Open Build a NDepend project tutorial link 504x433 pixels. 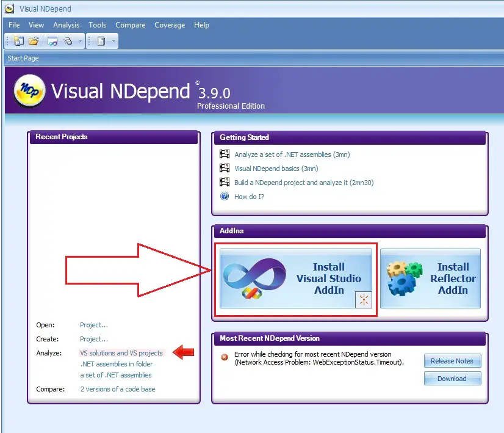pyautogui.click(x=304, y=183)
